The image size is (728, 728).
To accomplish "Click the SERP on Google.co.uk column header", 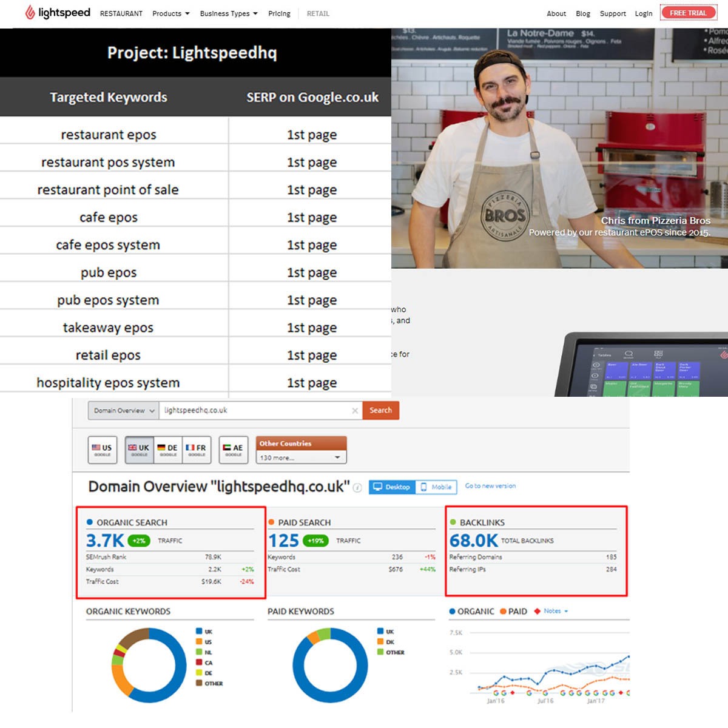I will (312, 97).
